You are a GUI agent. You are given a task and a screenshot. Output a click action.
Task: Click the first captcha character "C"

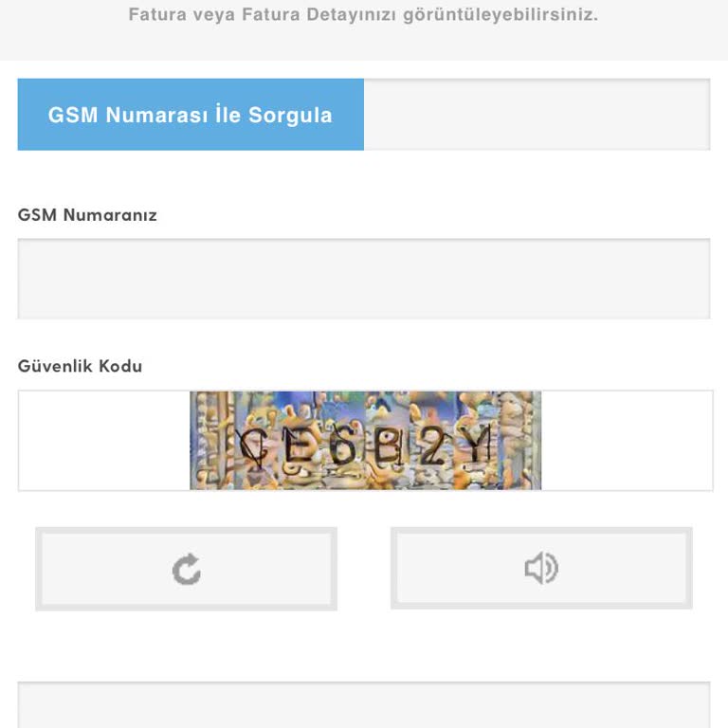coord(252,446)
